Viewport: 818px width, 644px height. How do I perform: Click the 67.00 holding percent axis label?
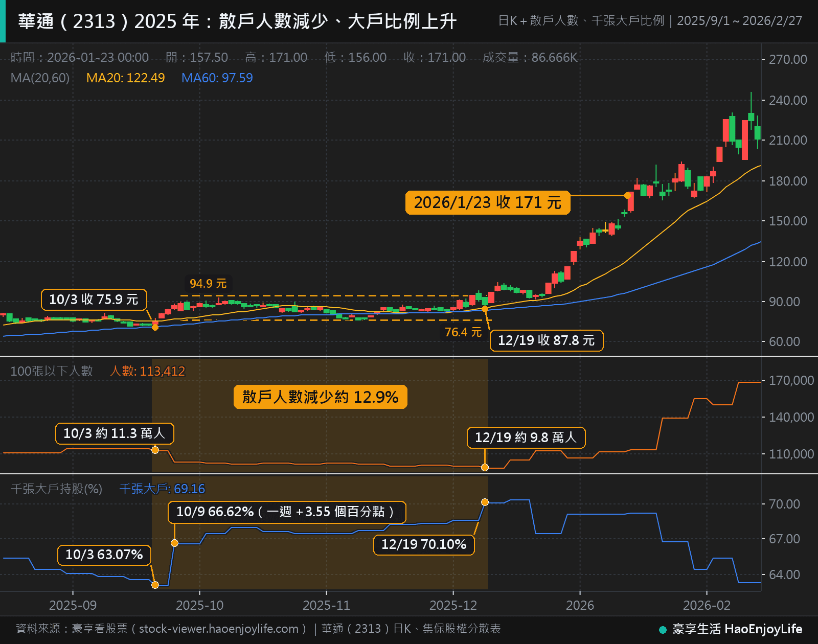click(785, 539)
